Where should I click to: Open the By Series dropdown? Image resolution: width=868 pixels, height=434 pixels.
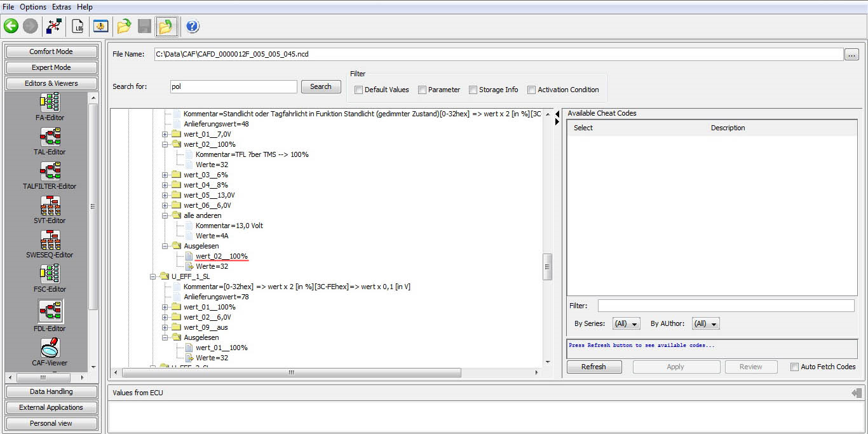click(x=626, y=324)
